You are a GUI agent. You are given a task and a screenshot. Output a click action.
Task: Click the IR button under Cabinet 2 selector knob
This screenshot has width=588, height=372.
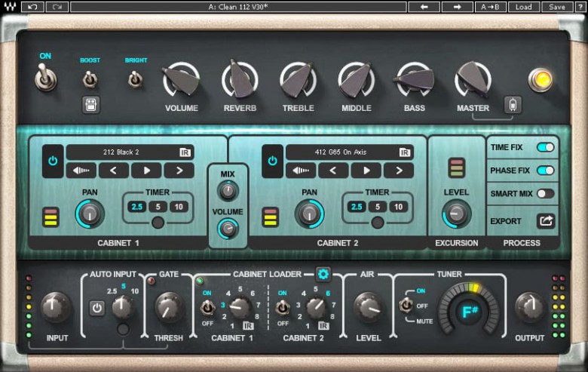click(x=323, y=325)
